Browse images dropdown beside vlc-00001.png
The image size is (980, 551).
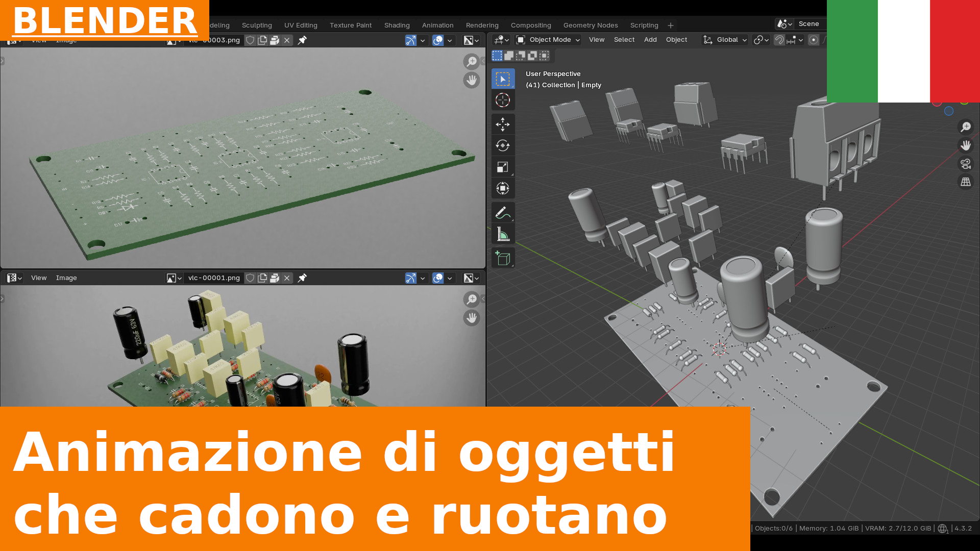coord(174,278)
